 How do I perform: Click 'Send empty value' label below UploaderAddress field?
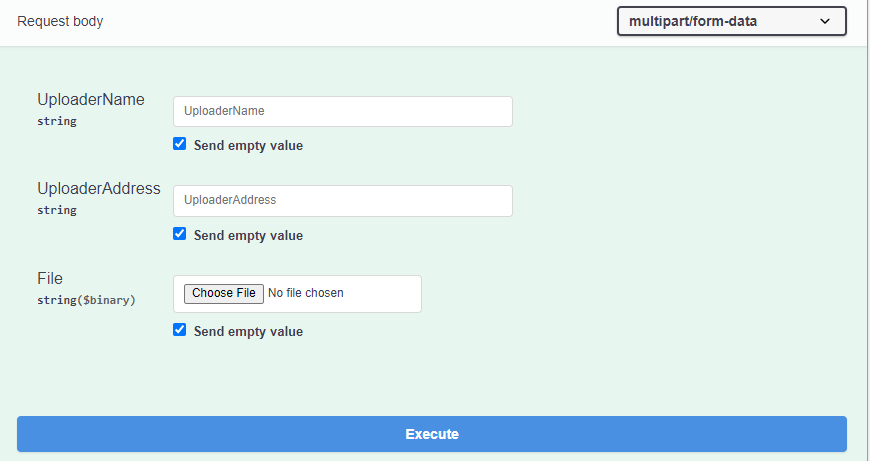pyautogui.click(x=248, y=235)
